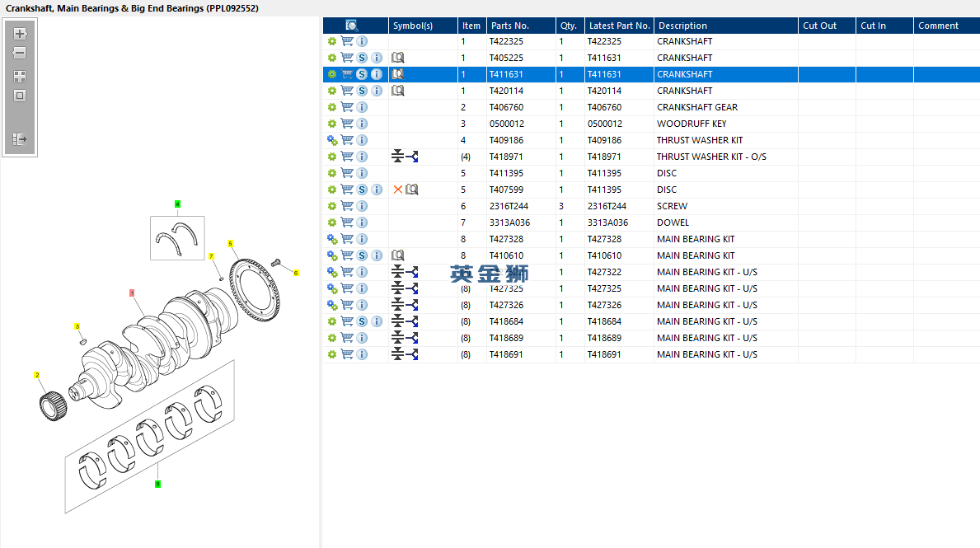Viewport: 980px width, 548px height.
Task: Zoom in on the crankshaft diagram
Action: 20,35
